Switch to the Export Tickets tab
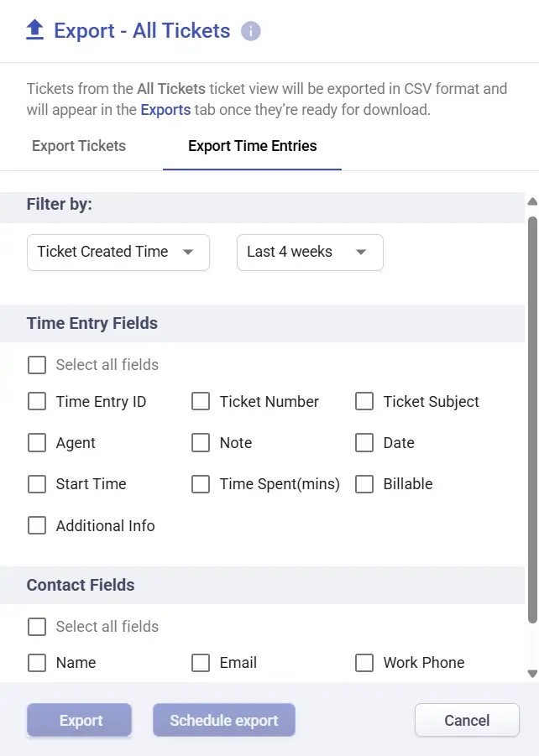Image resolution: width=539 pixels, height=756 pixels. [78, 146]
